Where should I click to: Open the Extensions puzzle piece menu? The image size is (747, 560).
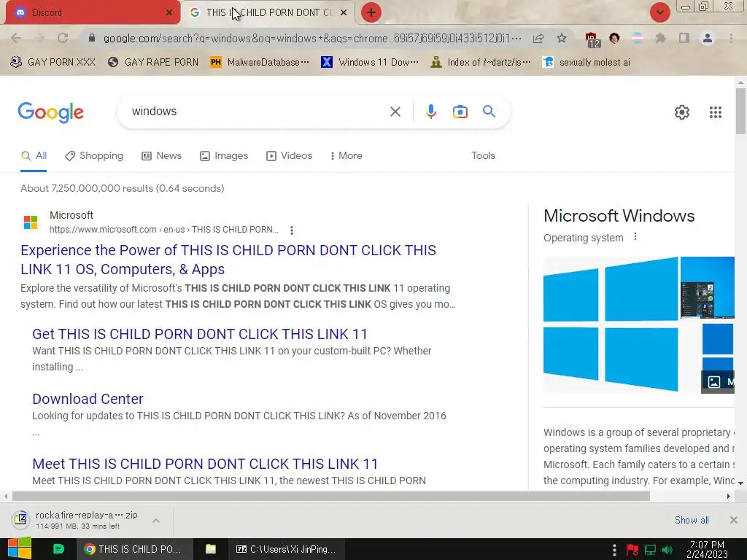[x=660, y=38]
